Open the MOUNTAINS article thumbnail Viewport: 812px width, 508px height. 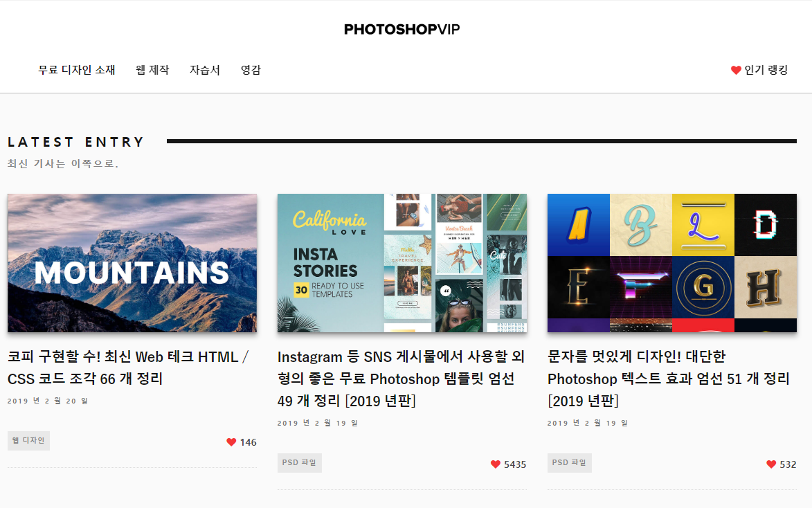pos(132,263)
